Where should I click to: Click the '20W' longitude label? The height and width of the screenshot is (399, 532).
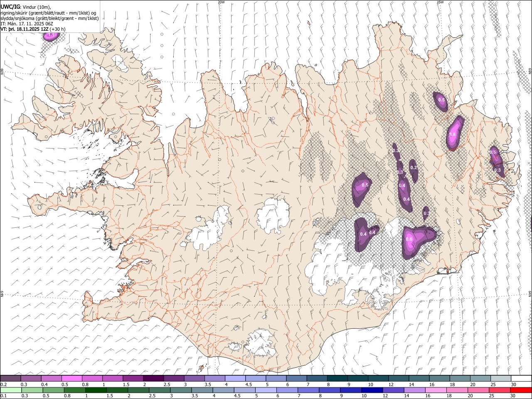click(221, 2)
